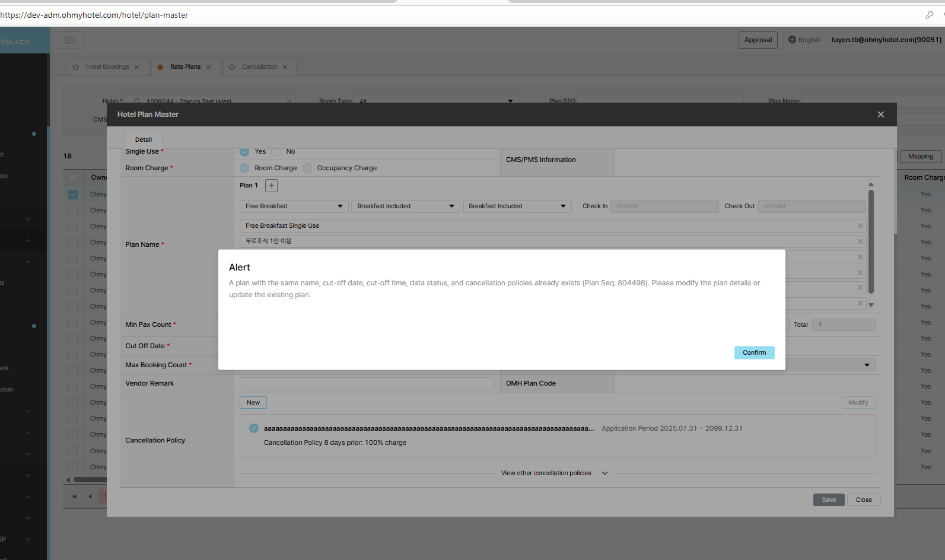945x560 pixels.
Task: Close the Hotel Bookings tab with its X
Action: (x=137, y=67)
